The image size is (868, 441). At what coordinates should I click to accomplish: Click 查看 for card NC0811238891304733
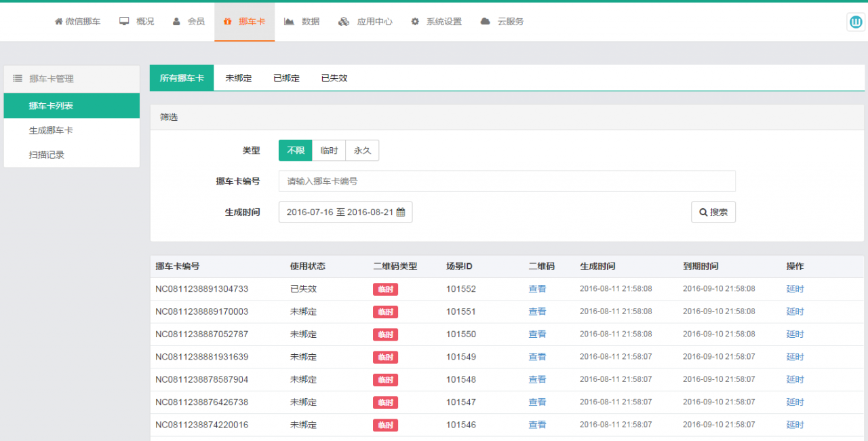(537, 288)
